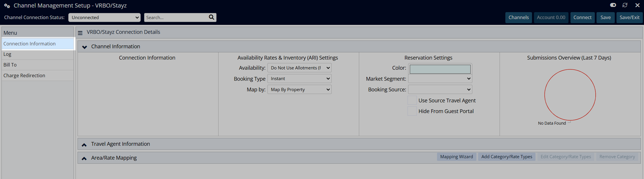Click the Reservation Settings heading
This screenshot has width=644, height=179.
tap(428, 58)
